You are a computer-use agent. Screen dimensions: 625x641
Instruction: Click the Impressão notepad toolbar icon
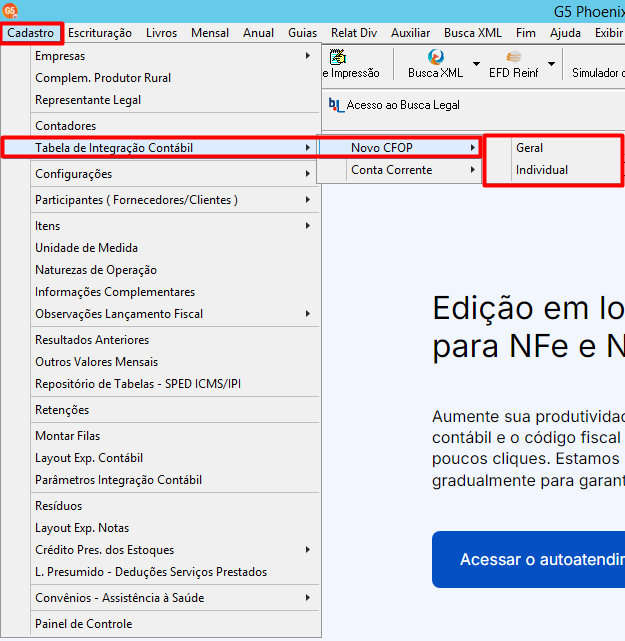click(338, 57)
